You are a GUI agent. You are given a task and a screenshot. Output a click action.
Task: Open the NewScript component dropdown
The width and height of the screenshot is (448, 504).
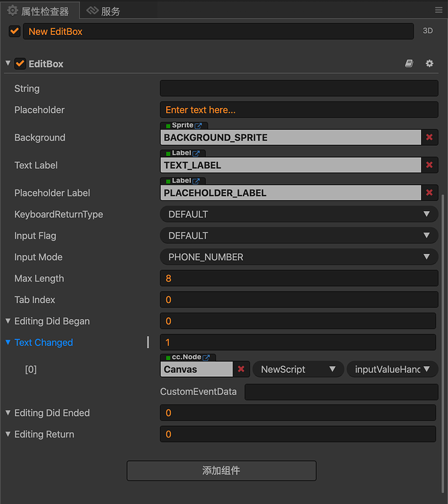297,369
